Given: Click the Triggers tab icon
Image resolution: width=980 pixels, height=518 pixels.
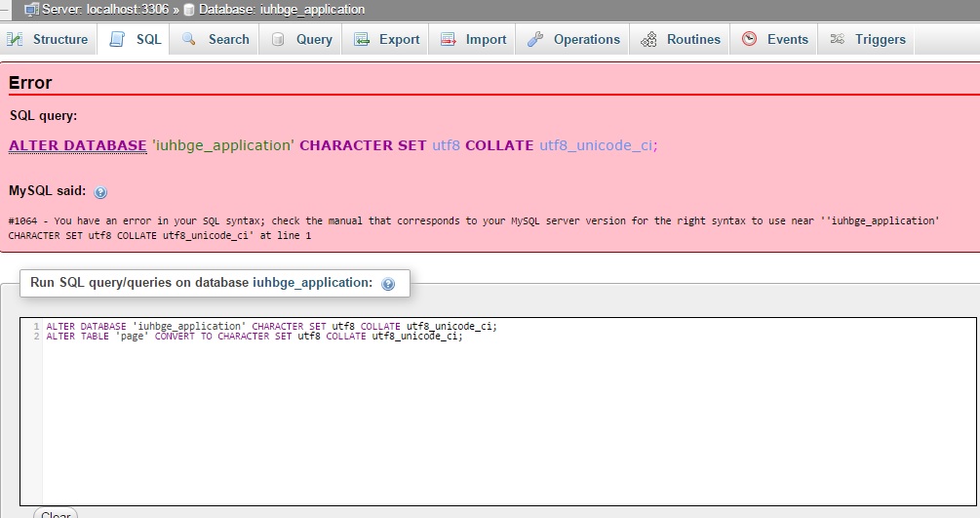Looking at the screenshot, I should [838, 39].
